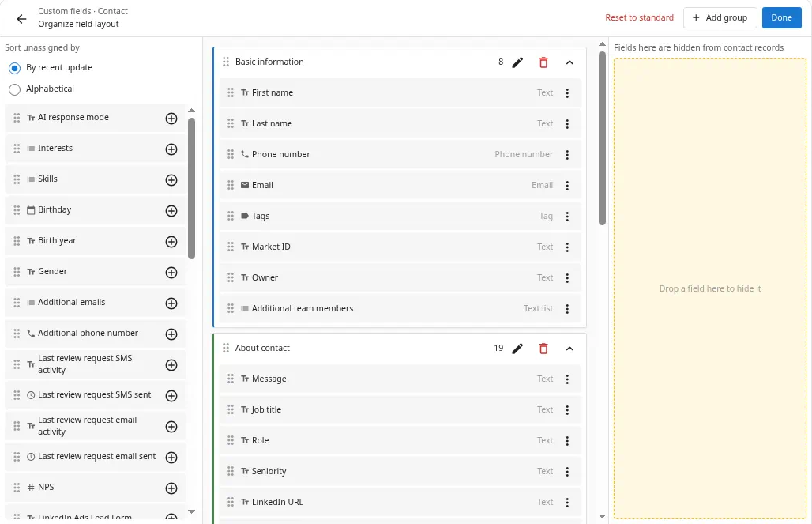Select the Additional team members label
The height and width of the screenshot is (524, 812).
click(303, 308)
